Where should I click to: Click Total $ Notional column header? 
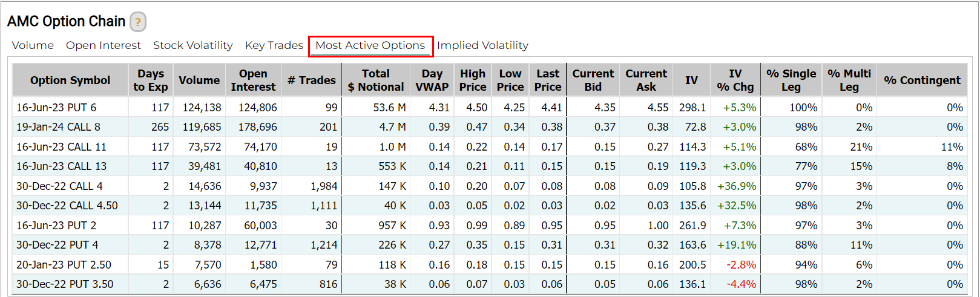click(x=376, y=80)
